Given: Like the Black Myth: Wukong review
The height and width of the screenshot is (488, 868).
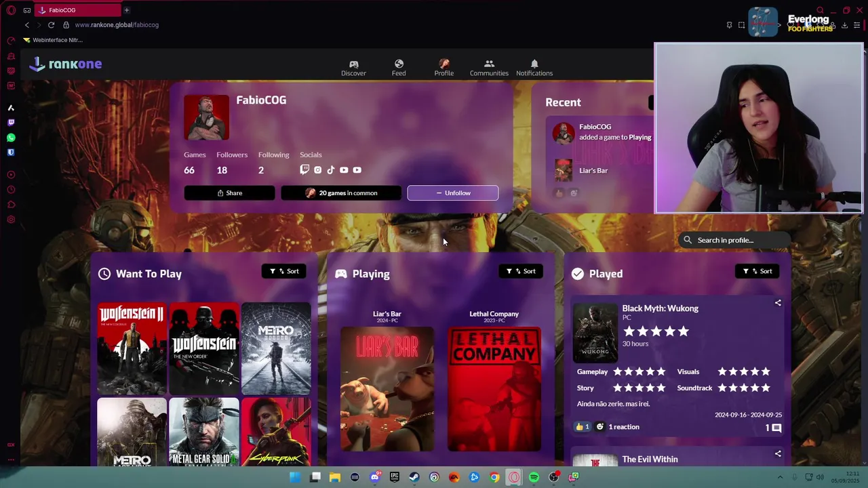Looking at the screenshot, I should (x=583, y=426).
